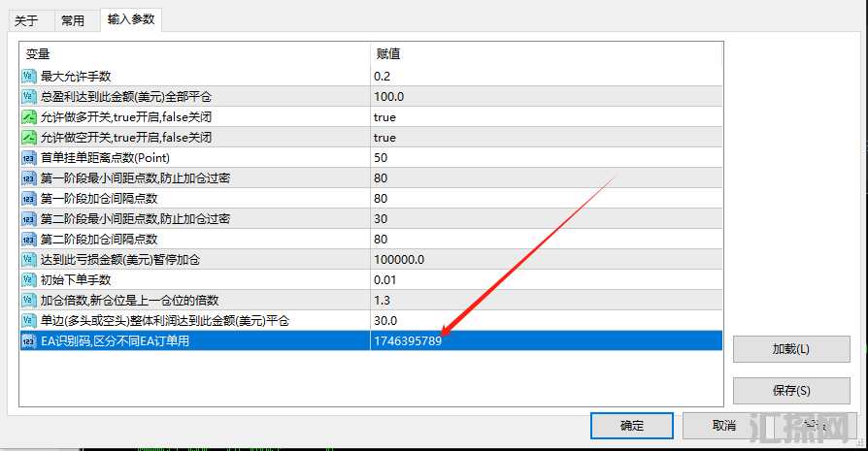This screenshot has width=868, height=451.
Task: Click the 变量 column header
Action: [195, 53]
